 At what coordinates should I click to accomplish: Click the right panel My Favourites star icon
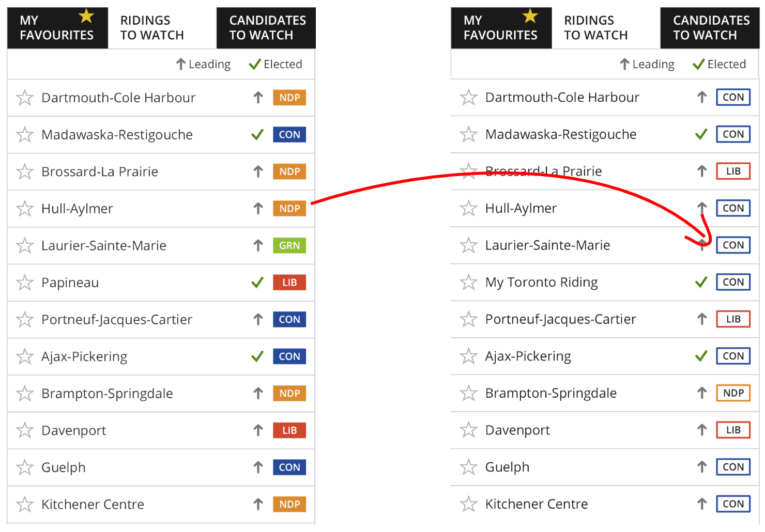click(530, 17)
